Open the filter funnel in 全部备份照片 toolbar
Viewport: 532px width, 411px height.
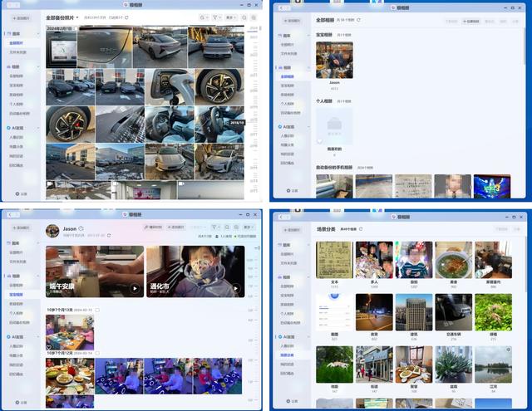[214, 17]
